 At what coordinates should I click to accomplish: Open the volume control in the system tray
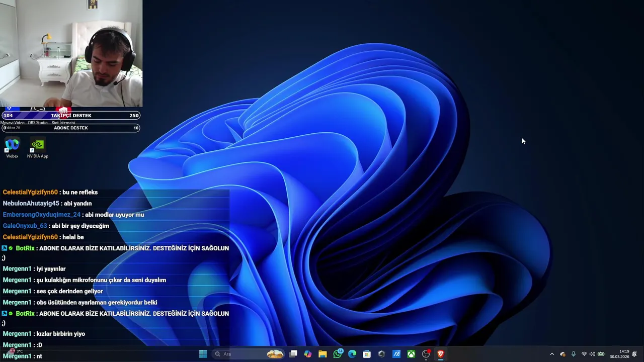(x=592, y=354)
